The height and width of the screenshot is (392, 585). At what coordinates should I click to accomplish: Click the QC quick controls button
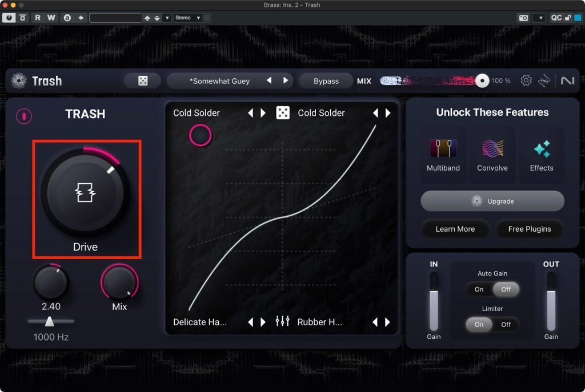tap(556, 18)
